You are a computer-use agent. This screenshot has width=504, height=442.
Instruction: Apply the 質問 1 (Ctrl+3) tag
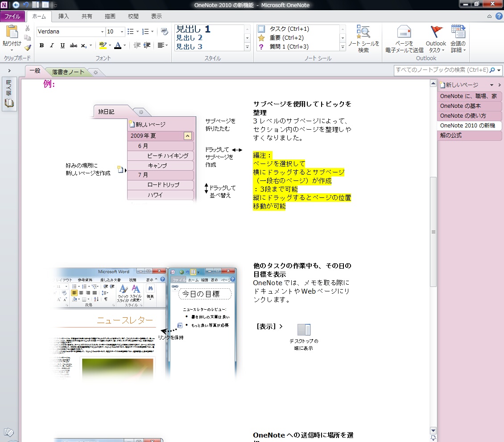coord(284,46)
